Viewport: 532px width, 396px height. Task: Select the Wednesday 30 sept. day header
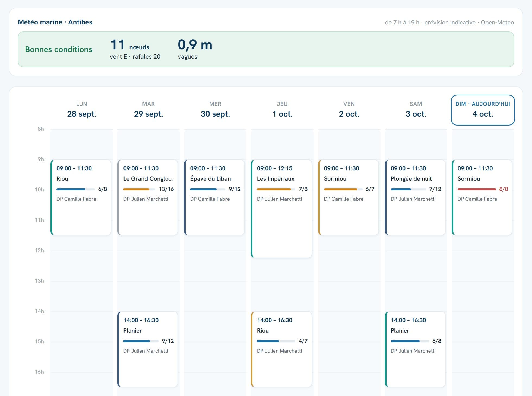click(215, 110)
